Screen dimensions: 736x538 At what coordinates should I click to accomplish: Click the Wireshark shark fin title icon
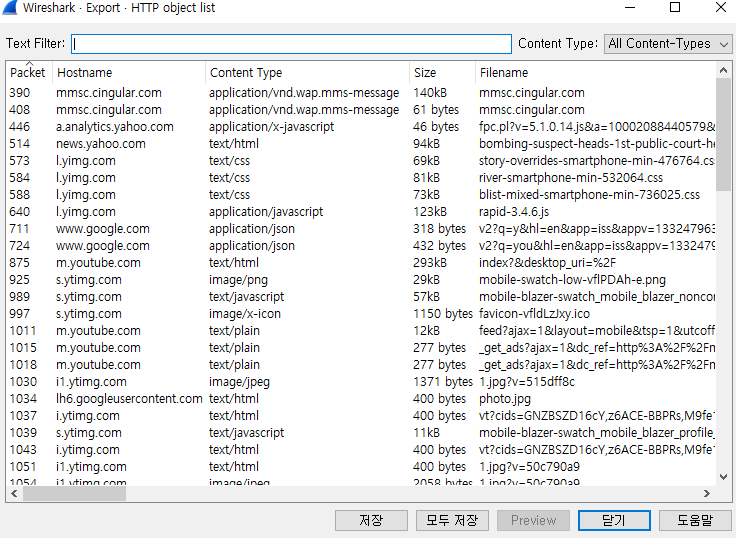tap(10, 8)
